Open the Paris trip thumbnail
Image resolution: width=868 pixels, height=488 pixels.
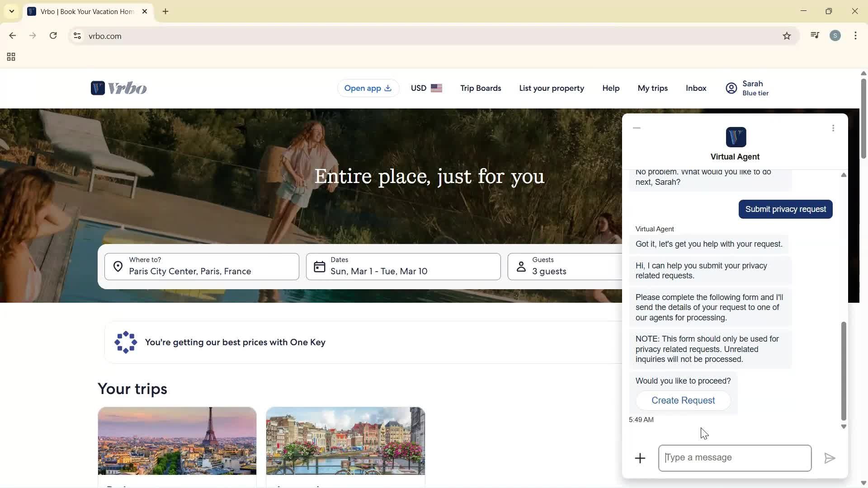click(x=177, y=441)
